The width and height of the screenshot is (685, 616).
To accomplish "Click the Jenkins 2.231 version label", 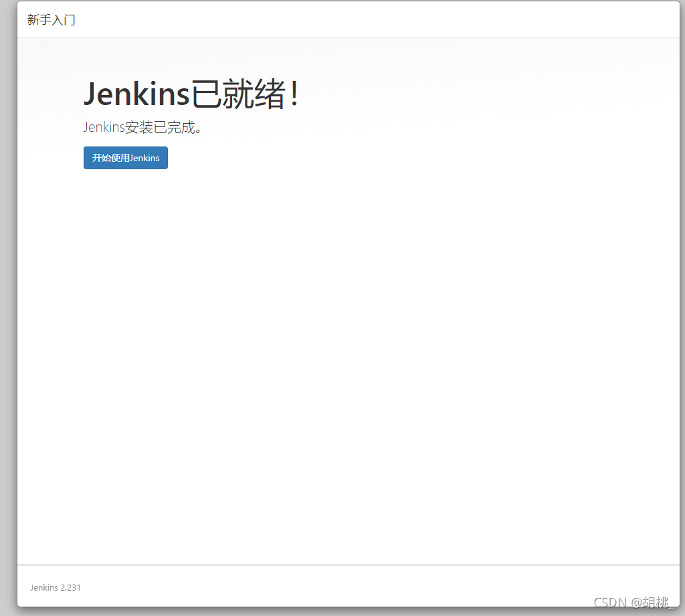I will pos(56,588).
